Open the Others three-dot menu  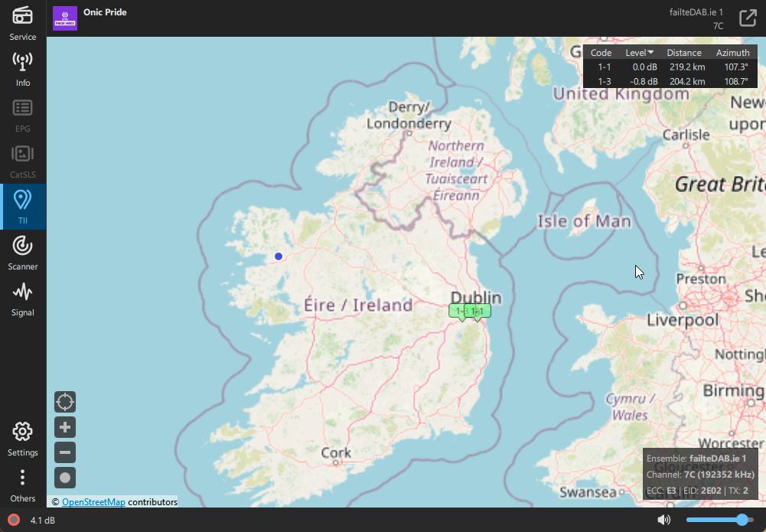23,485
